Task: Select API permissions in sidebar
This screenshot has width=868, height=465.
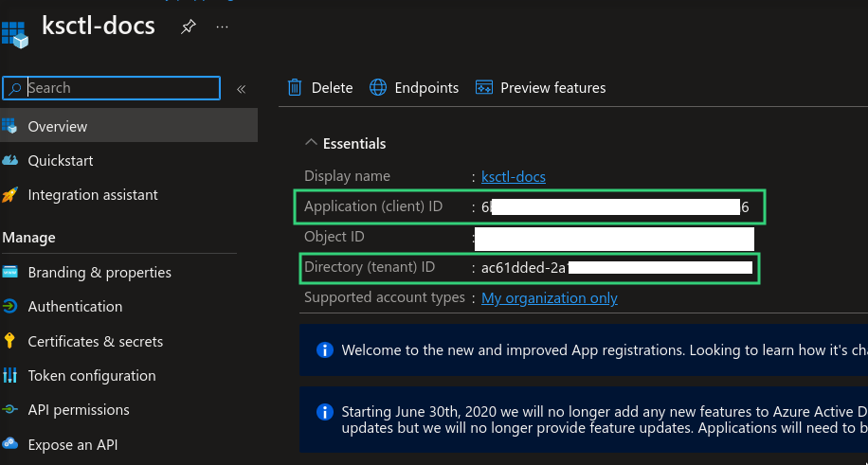Action: [79, 410]
